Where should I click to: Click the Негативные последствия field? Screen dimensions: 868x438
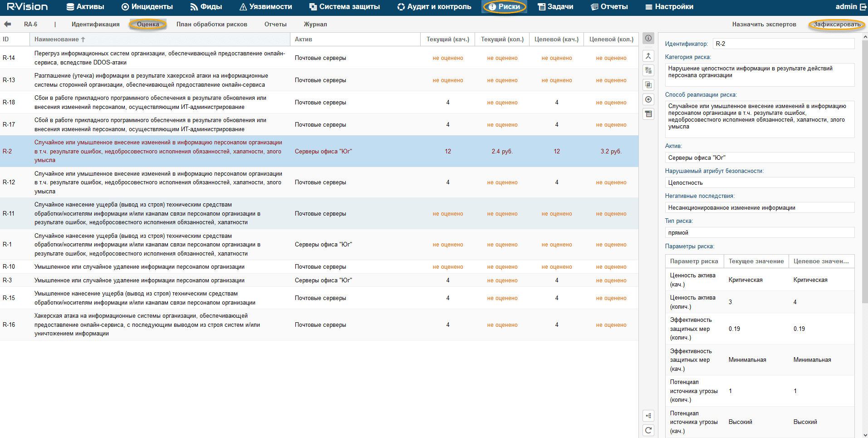click(x=760, y=207)
